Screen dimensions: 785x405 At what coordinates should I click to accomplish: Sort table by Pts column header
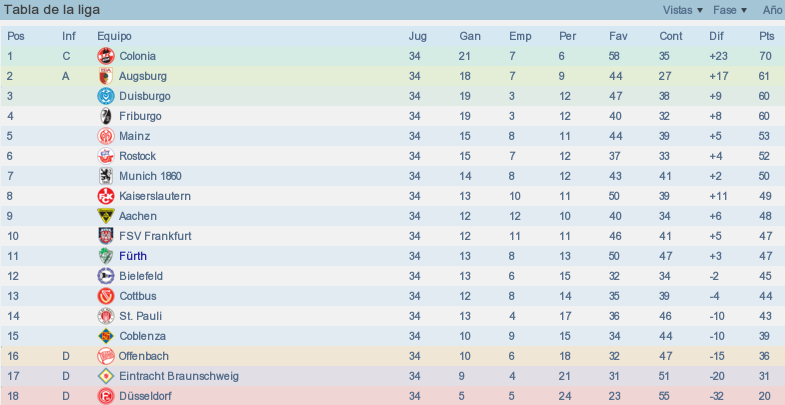(x=766, y=36)
